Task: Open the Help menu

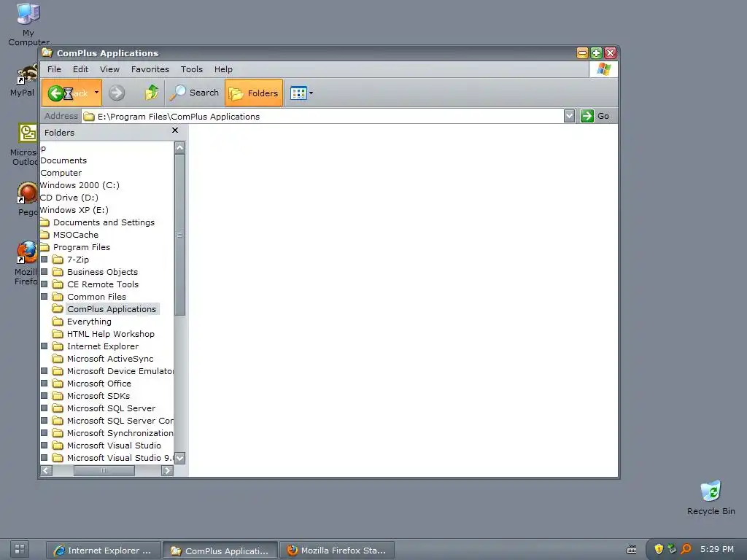Action: (223, 69)
